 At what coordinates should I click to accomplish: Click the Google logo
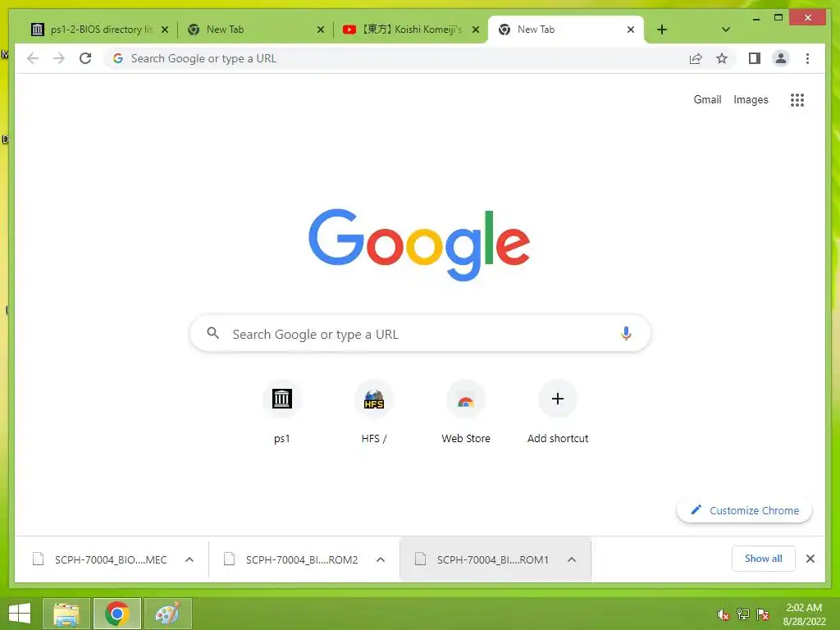coord(419,244)
